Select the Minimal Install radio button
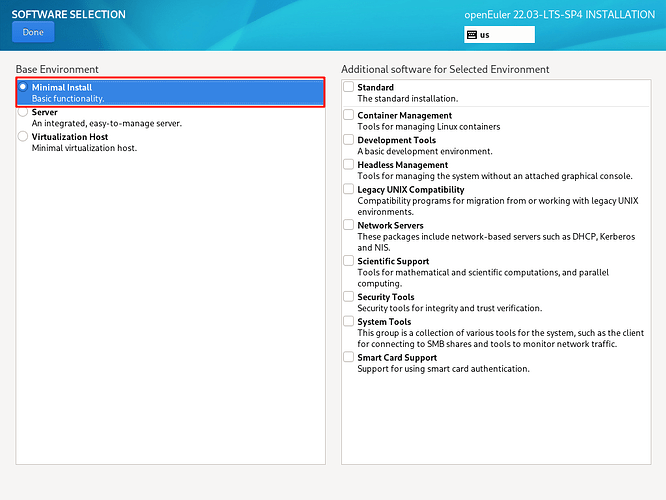 23,88
